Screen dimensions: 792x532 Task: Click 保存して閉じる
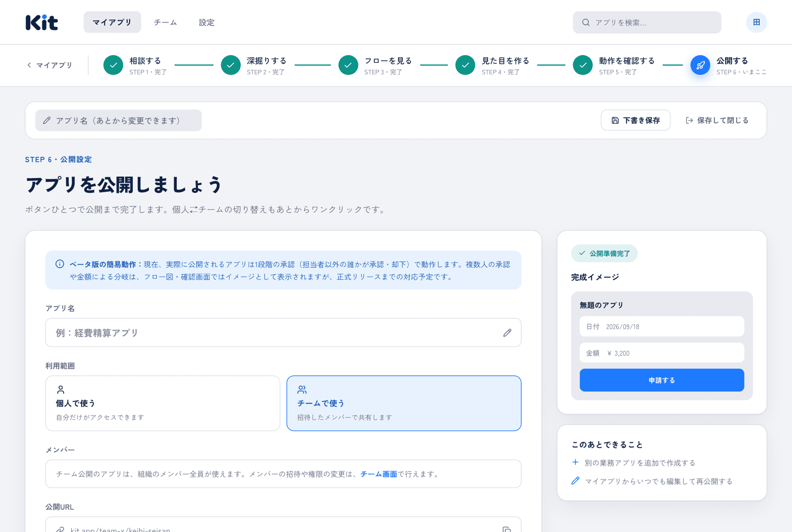(717, 120)
